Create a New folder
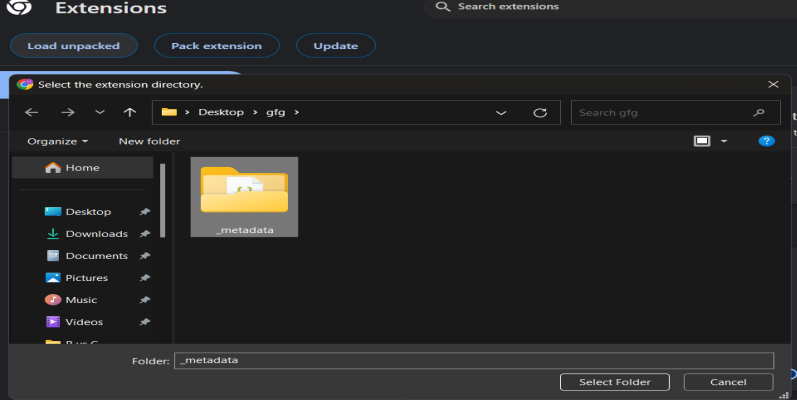The width and height of the screenshot is (797, 402). tap(149, 141)
